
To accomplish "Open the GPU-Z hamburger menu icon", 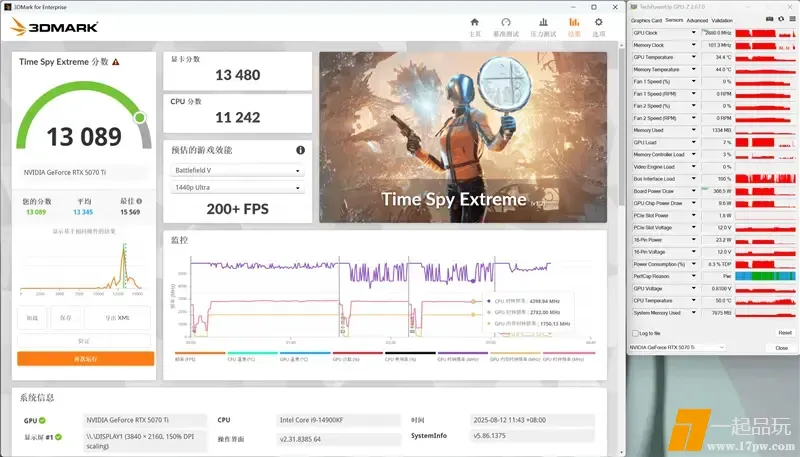I will click(x=792, y=19).
